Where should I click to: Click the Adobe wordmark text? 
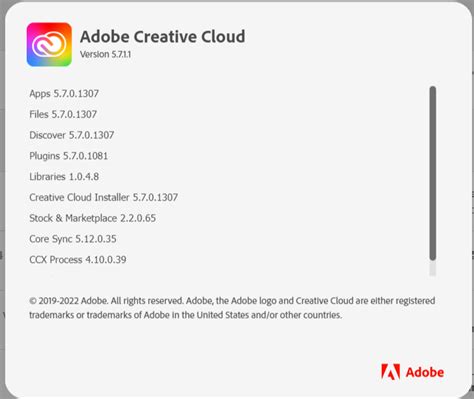(425, 372)
